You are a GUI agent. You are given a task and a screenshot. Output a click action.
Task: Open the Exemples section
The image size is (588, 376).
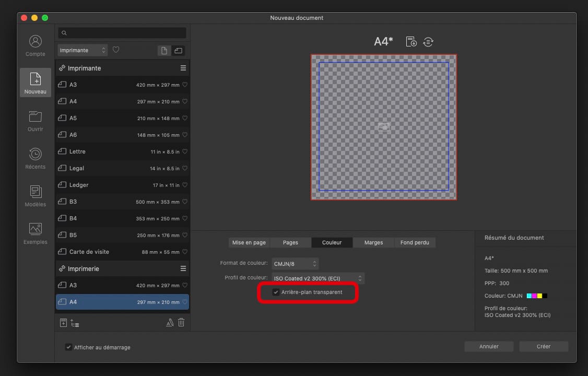click(36, 233)
